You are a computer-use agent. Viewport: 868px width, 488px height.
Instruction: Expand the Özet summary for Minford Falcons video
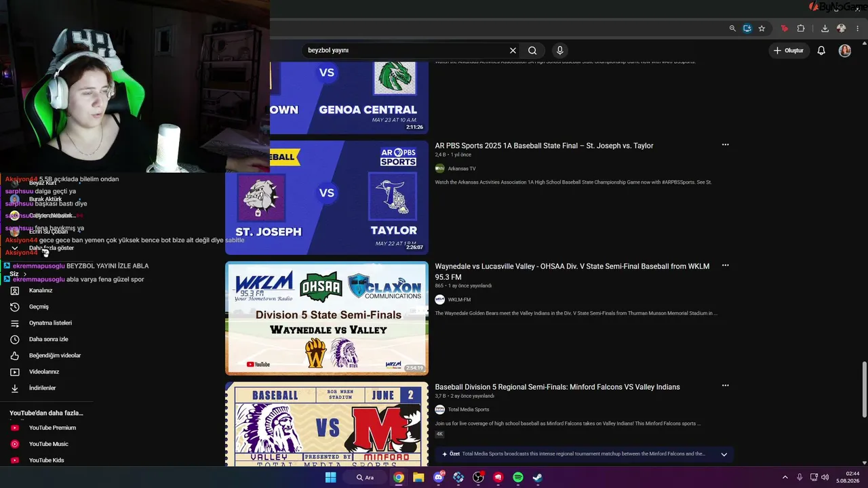724,454
